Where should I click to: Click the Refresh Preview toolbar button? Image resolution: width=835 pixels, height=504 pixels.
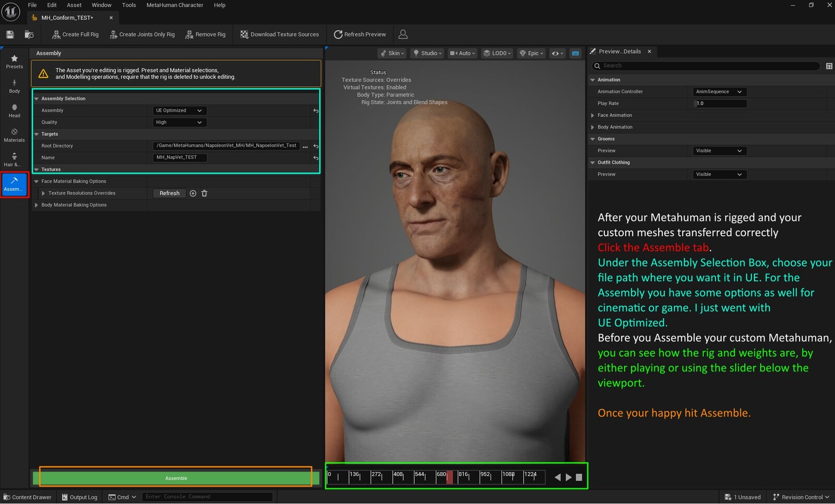[x=360, y=34]
